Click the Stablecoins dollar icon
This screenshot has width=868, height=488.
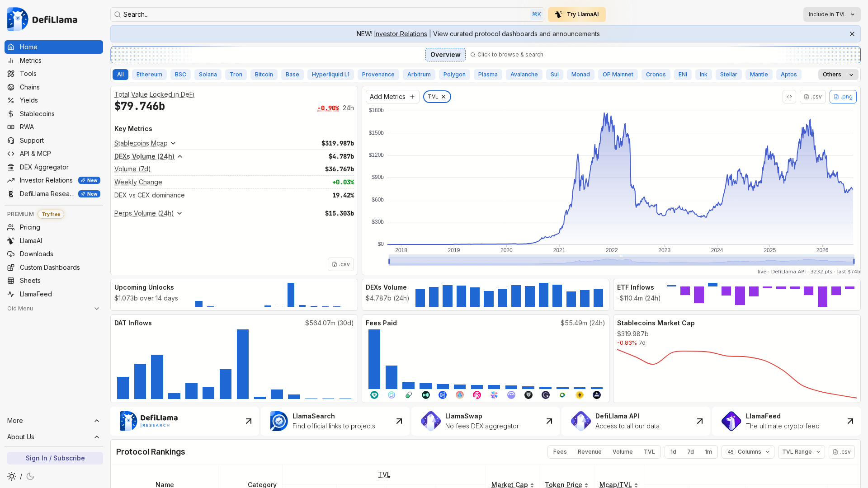[11, 114]
